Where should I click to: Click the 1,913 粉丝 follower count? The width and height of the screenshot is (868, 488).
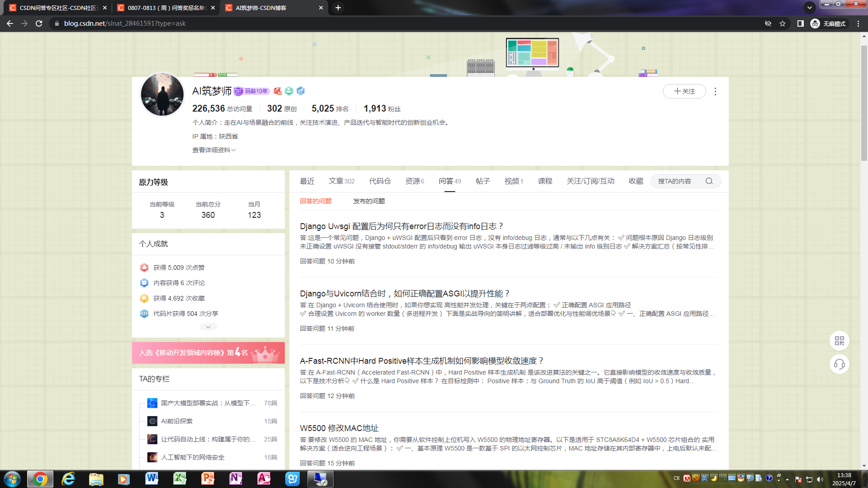point(382,108)
